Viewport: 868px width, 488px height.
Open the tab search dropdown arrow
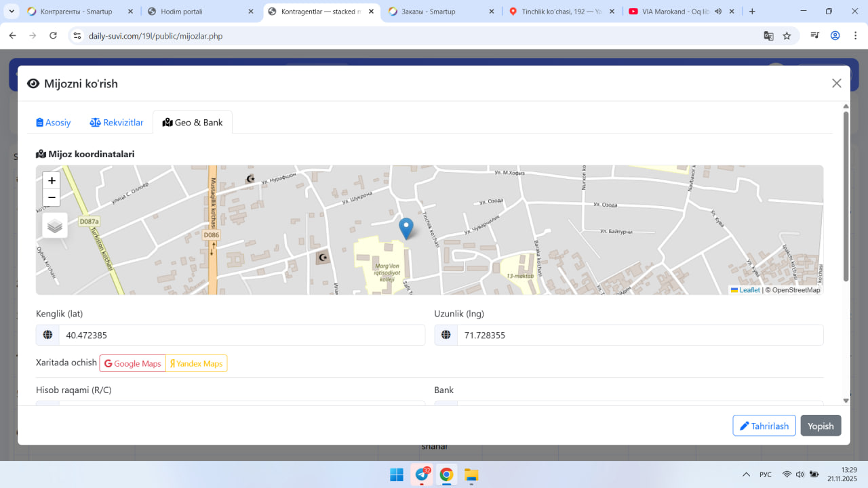[12, 12]
